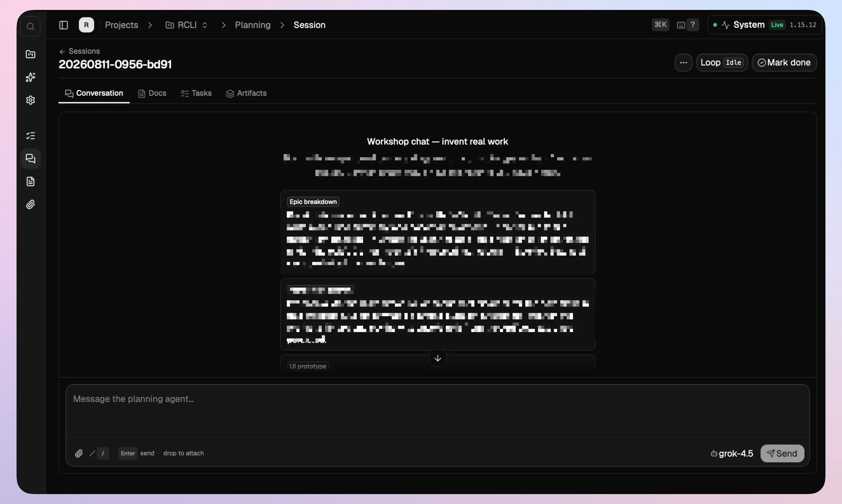Open the projects folder icon in the sidebar
Image resolution: width=842 pixels, height=504 pixels.
[x=30, y=54]
